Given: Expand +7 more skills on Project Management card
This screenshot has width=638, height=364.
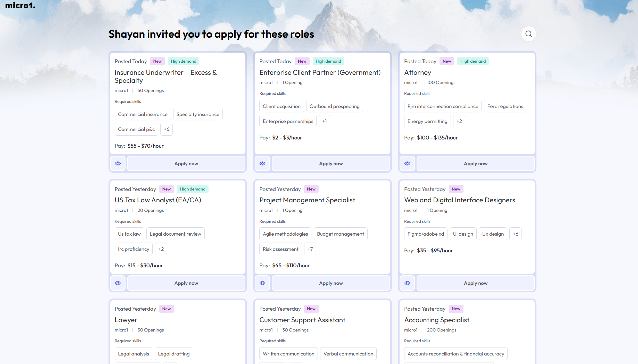Looking at the screenshot, I should click(x=310, y=249).
